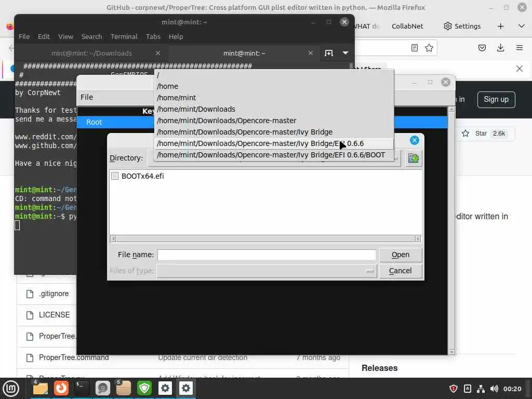Open LICENSE file on GitHub
The width and height of the screenshot is (532, 399).
54,315
